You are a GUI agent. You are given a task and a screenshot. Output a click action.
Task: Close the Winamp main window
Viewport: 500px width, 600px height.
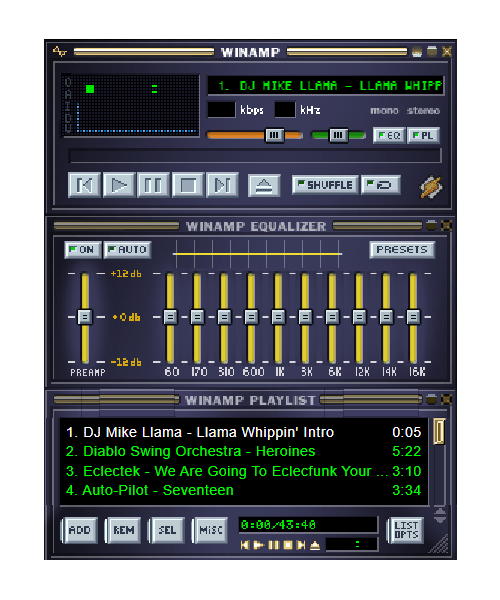pos(446,51)
